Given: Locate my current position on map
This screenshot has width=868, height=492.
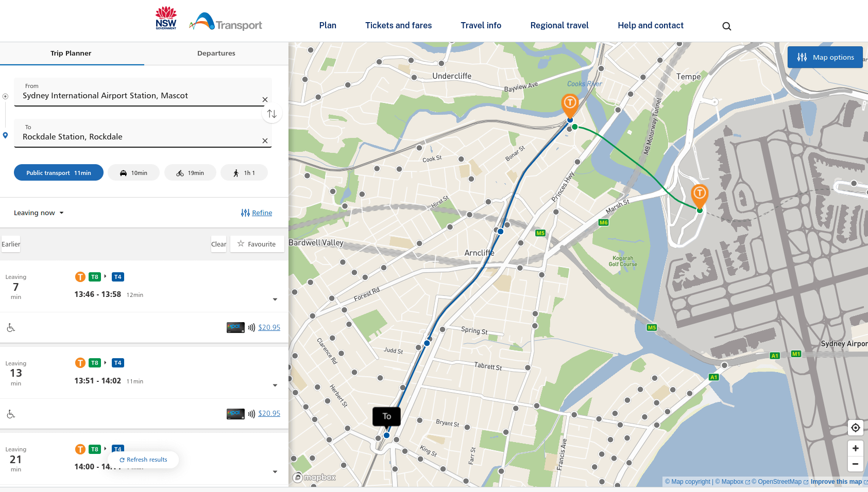Looking at the screenshot, I should point(855,428).
